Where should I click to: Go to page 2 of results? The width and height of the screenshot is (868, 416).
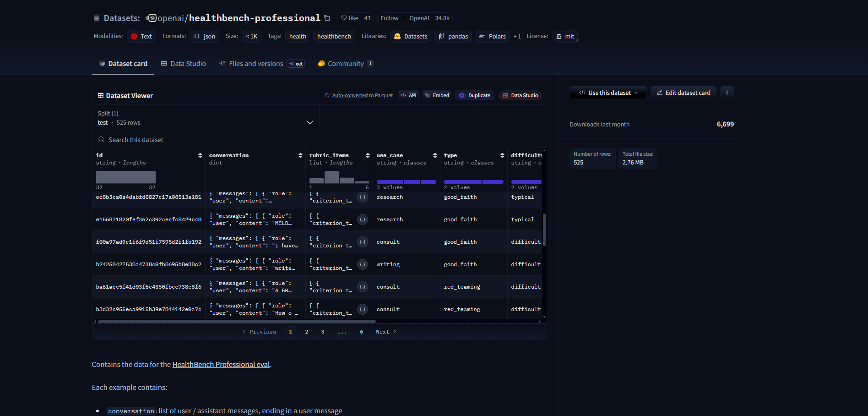pyautogui.click(x=307, y=332)
